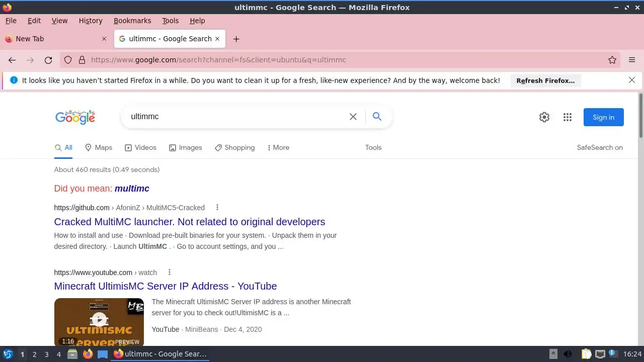The width and height of the screenshot is (644, 362).
Task: Select the Shopping search filter
Action: (x=234, y=147)
